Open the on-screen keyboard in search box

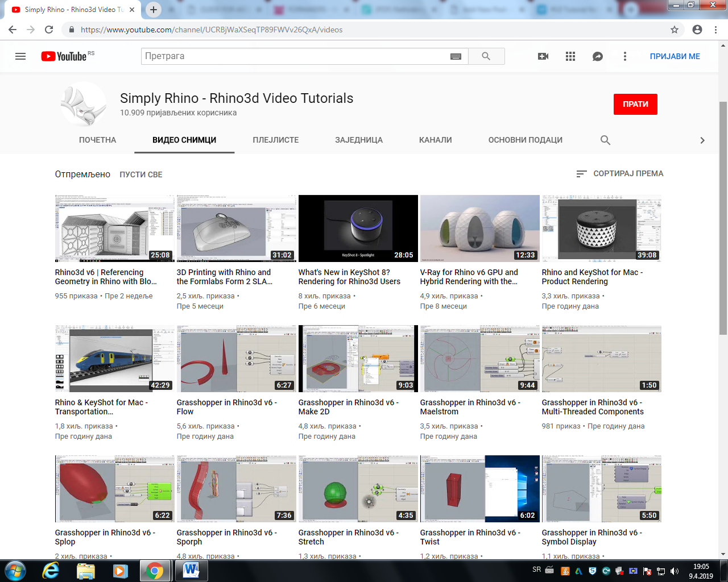456,56
